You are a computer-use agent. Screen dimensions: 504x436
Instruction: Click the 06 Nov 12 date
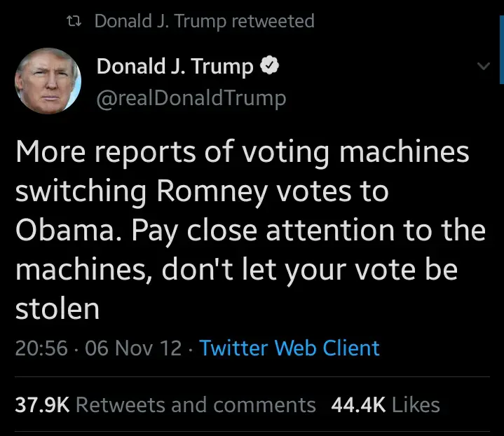click(x=133, y=348)
